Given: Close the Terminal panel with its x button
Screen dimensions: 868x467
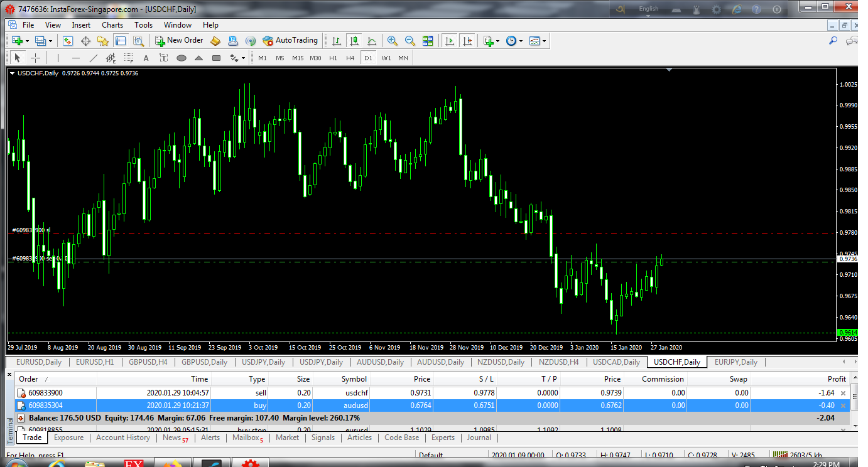Looking at the screenshot, I should (9, 374).
